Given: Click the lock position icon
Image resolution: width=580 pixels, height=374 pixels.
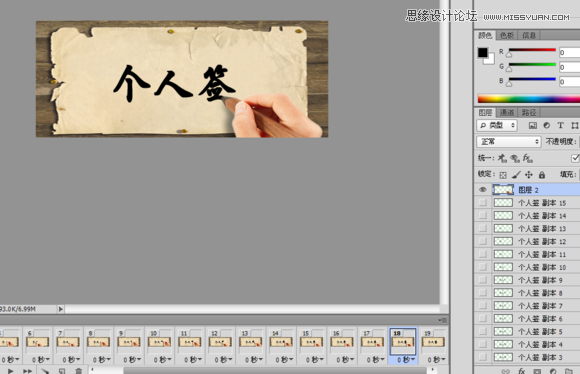Looking at the screenshot, I should [x=529, y=175].
